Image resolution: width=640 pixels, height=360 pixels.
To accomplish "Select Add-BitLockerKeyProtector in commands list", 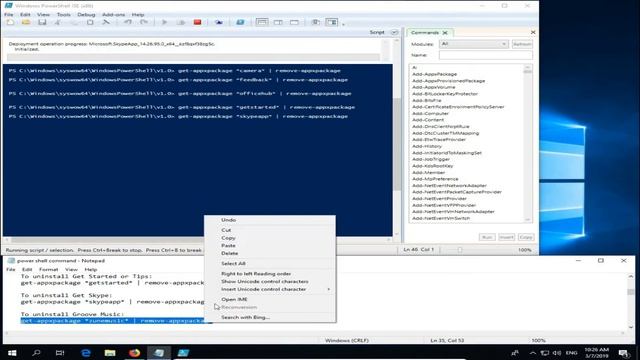I will 444,94.
